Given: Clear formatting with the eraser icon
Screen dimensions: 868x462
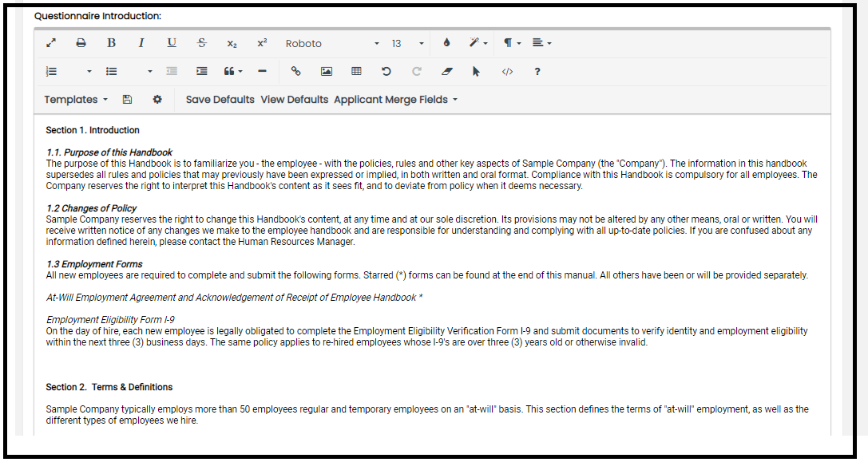Looking at the screenshot, I should click(447, 71).
